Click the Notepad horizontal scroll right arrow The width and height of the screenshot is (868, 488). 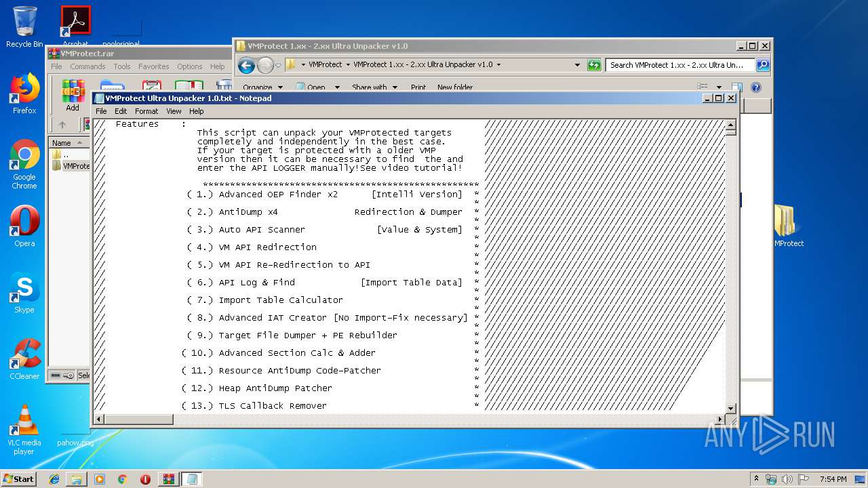[x=720, y=420]
